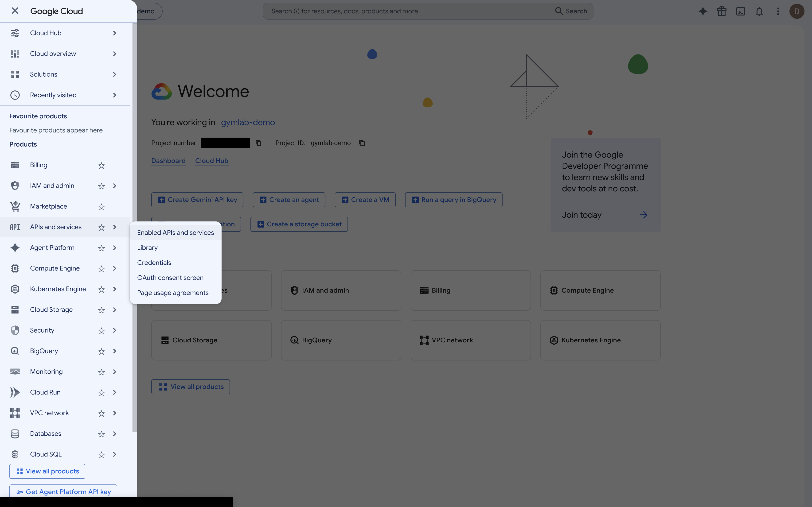Click the Join today arrow icon
Screen dimensions: 812x507
point(643,215)
